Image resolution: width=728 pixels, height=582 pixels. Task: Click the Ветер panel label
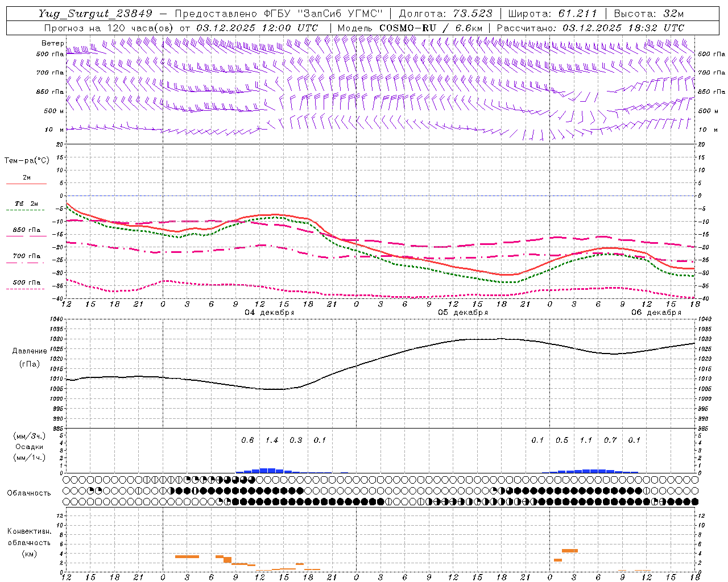(x=53, y=43)
